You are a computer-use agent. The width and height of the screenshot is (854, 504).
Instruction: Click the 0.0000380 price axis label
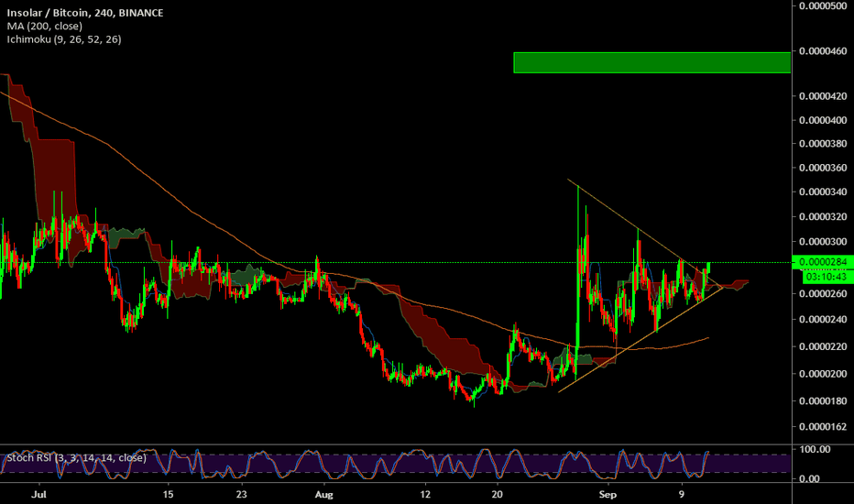823,144
